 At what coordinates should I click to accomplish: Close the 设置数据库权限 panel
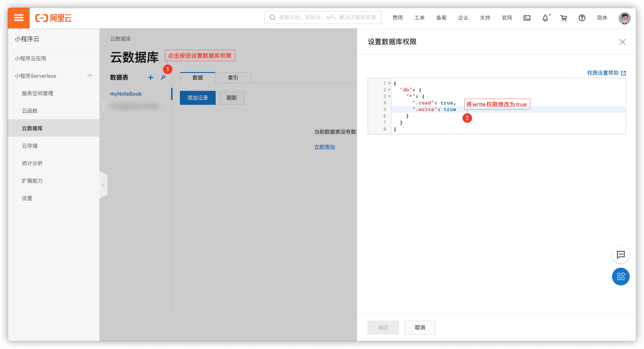pyautogui.click(x=623, y=42)
